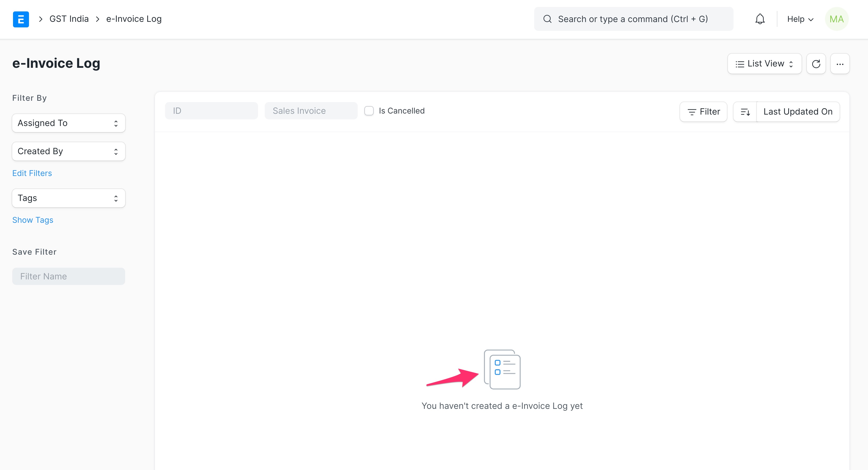868x470 pixels.
Task: Toggle the sort direction icon
Action: click(x=745, y=112)
